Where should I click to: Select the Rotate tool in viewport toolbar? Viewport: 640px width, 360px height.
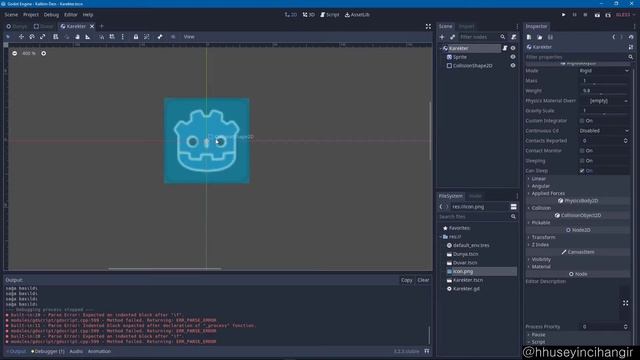(32, 37)
